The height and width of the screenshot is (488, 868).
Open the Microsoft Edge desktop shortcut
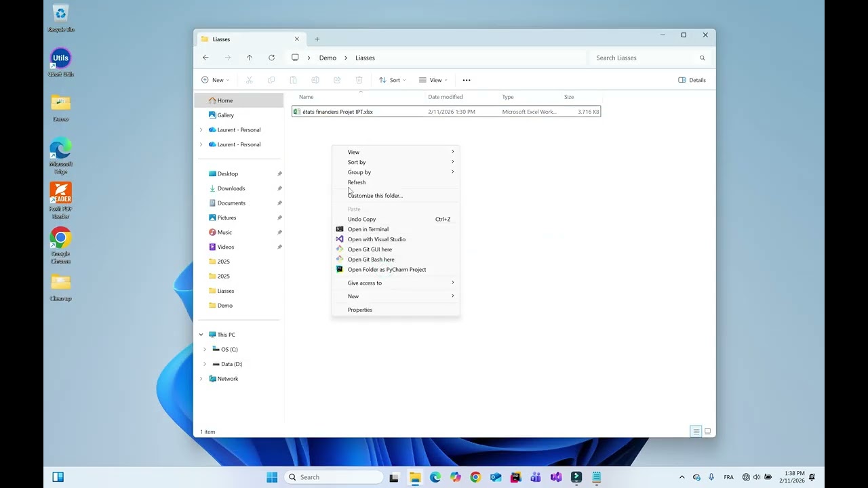(60, 156)
